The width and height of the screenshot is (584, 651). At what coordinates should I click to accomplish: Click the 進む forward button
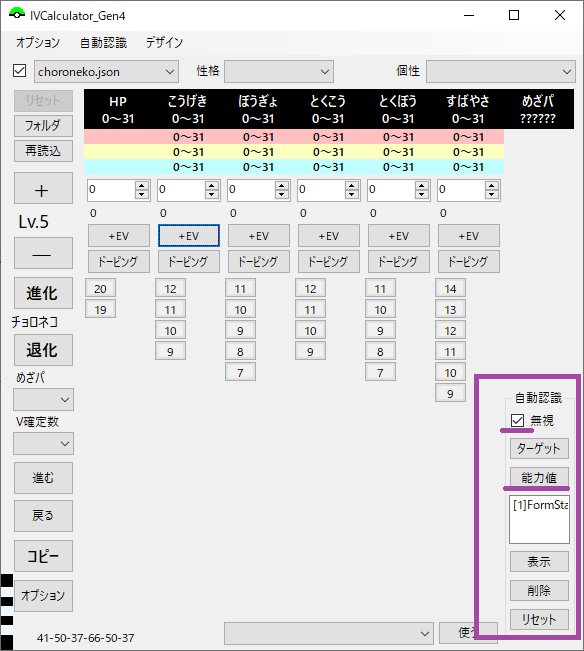(43, 478)
